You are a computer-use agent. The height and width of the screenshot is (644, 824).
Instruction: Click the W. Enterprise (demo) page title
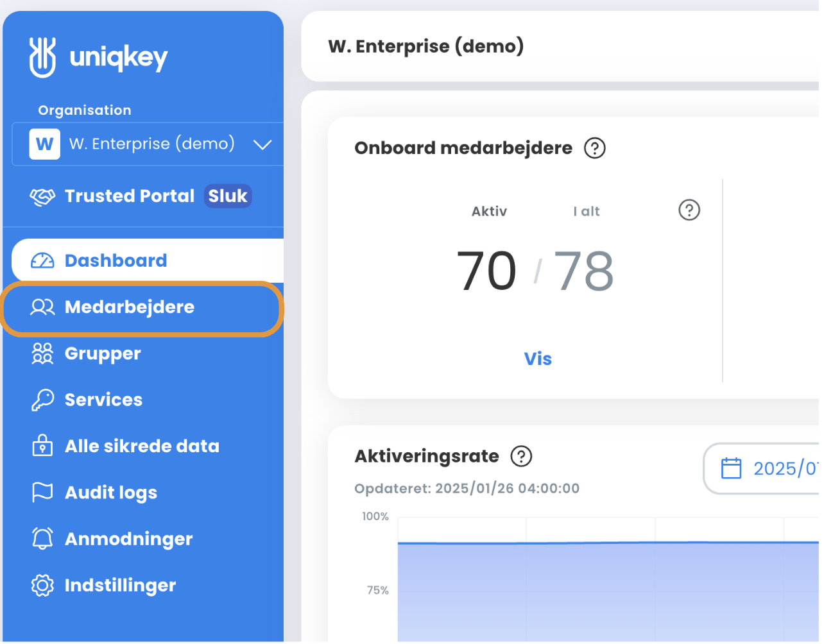pyautogui.click(x=426, y=46)
